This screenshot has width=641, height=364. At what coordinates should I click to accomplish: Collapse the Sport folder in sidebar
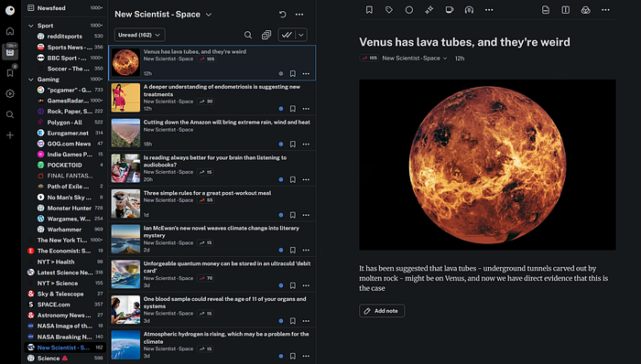pyautogui.click(x=30, y=26)
